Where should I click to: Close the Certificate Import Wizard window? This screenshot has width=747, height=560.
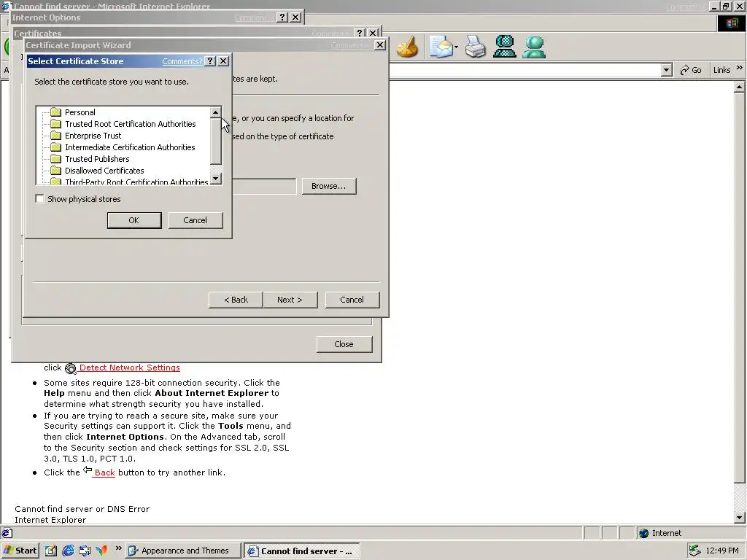point(379,44)
